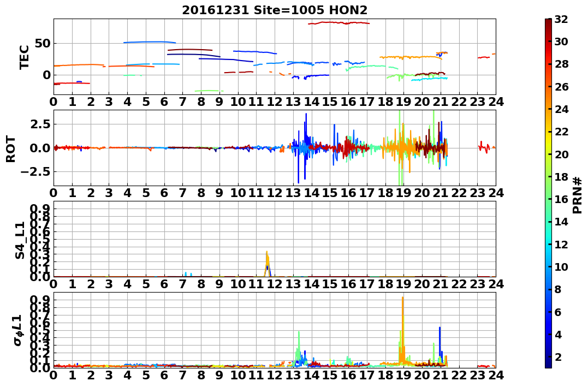Click the "S4_L1" y-axis label
The image size is (588, 387).
click(x=20, y=240)
